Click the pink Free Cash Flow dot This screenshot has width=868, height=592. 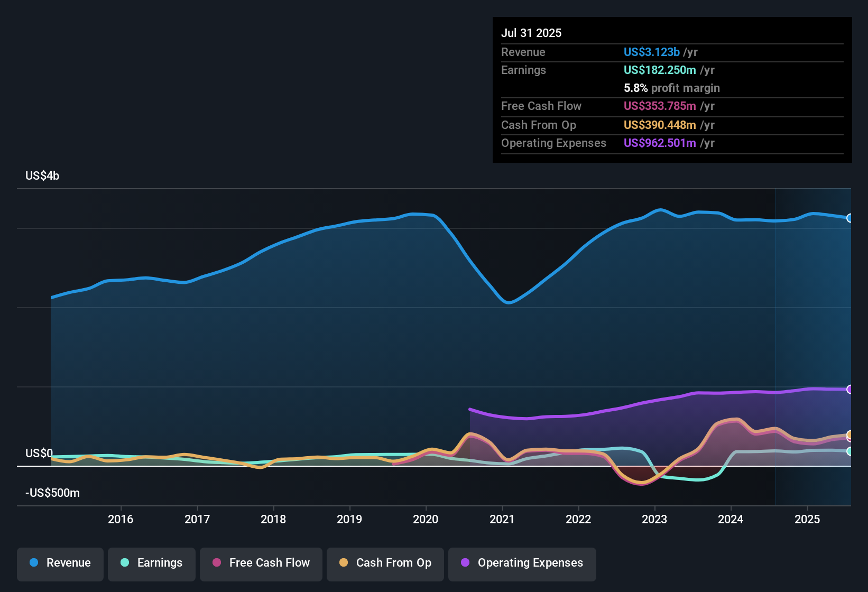point(216,563)
